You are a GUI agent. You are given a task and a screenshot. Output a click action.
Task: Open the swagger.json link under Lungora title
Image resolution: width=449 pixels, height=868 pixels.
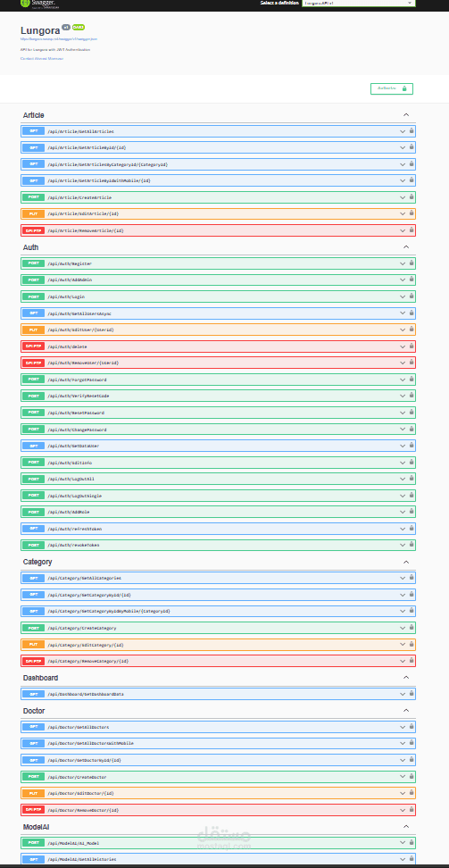[59, 39]
